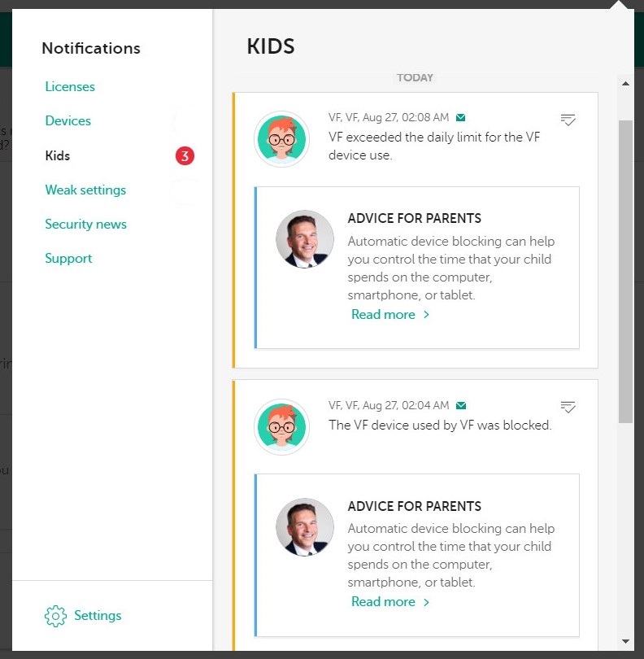Click chevron after first Read more
The image size is (644, 659).
pyautogui.click(x=426, y=315)
